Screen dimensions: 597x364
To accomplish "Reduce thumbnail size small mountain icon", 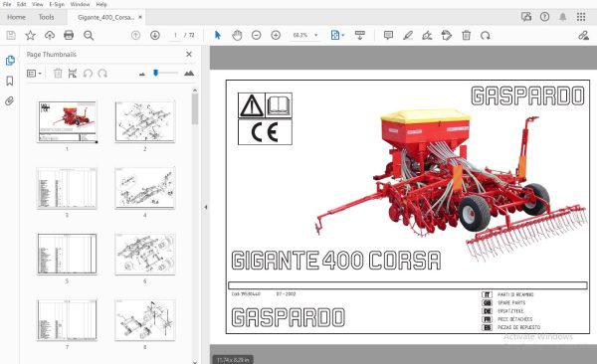I will [x=142, y=74].
